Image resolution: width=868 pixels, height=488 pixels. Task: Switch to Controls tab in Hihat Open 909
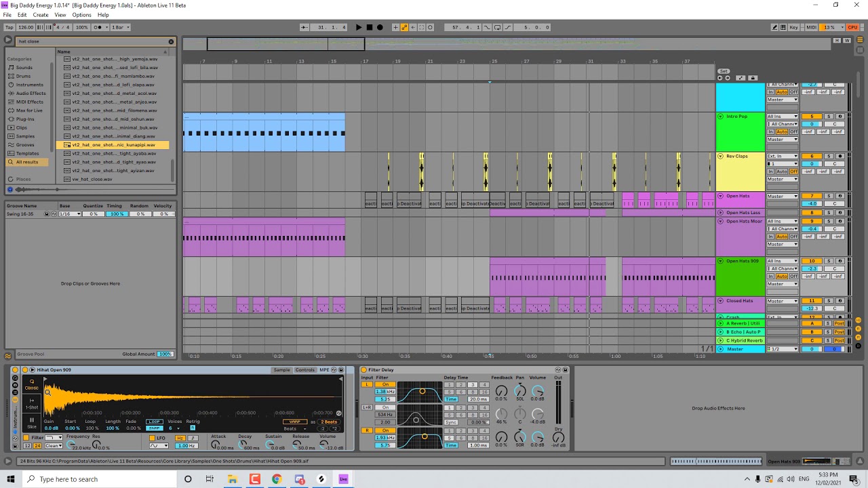(304, 370)
